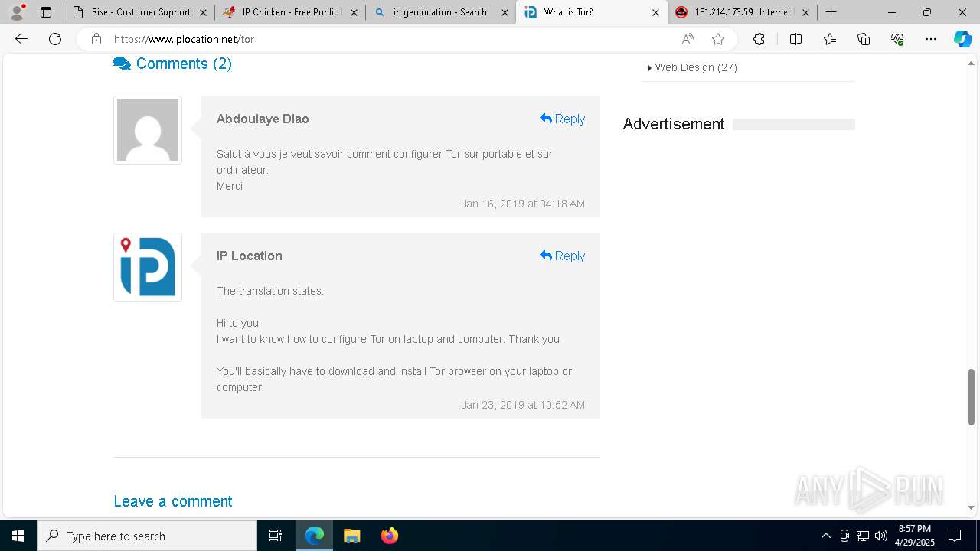Screen dimensions: 980x551
Task: Switch to Rise - Customer Support tab
Action: point(139,12)
